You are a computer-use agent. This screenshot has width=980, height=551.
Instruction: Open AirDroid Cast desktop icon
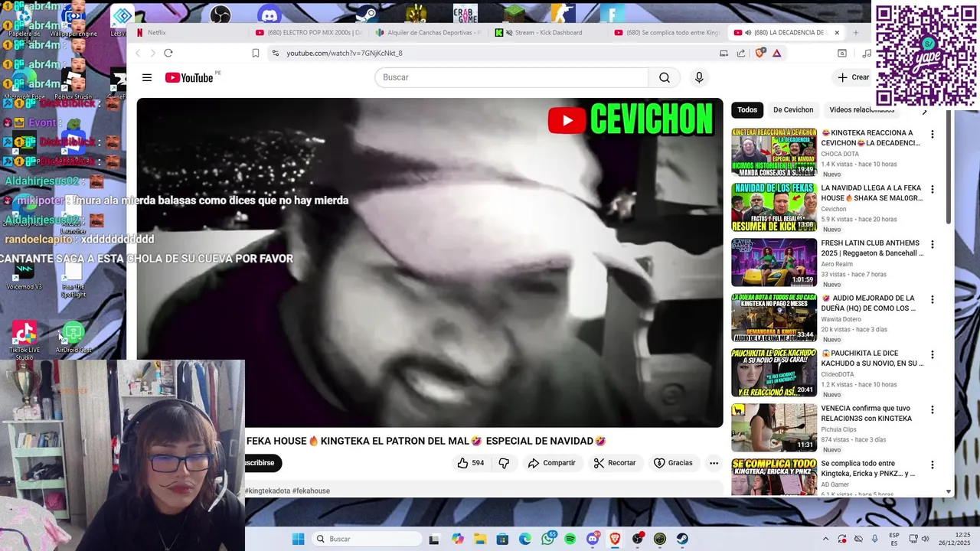point(73,338)
